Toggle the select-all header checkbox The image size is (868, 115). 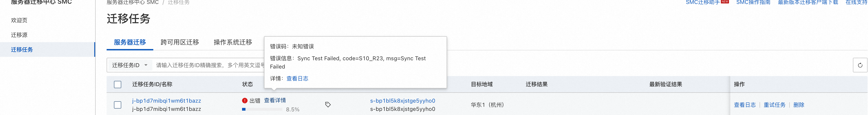tap(118, 84)
